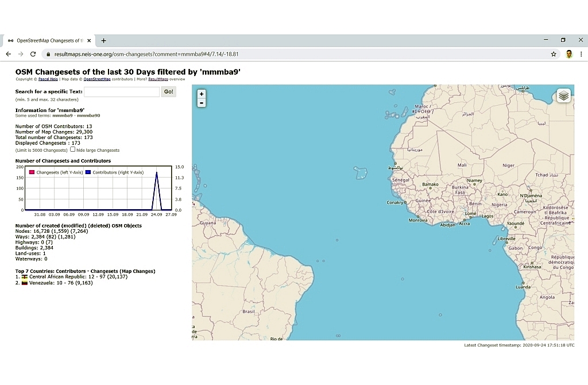588x385 pixels.
Task: Open the OpenStreetMap contributors link
Action: [96, 79]
